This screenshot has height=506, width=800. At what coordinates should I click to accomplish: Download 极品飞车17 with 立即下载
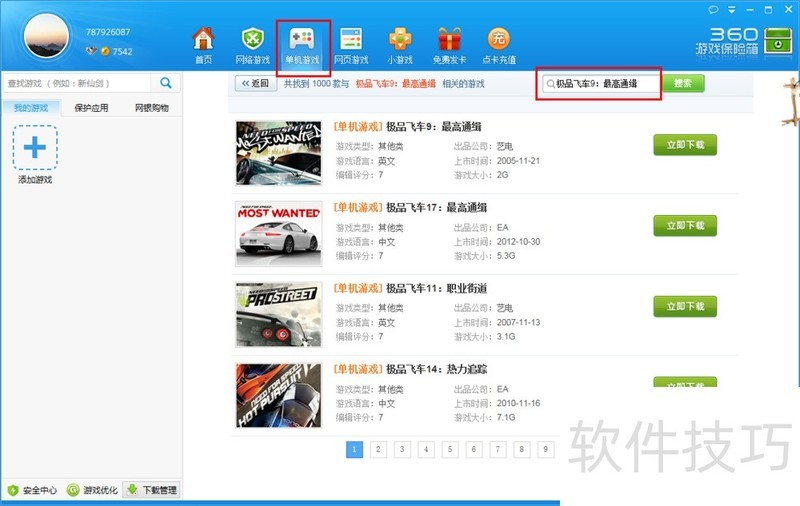pyautogui.click(x=685, y=225)
